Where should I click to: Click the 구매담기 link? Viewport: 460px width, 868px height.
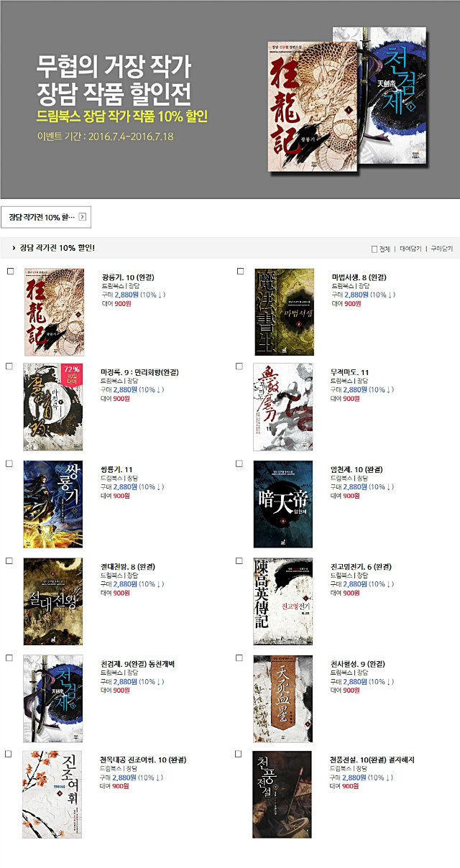[441, 249]
